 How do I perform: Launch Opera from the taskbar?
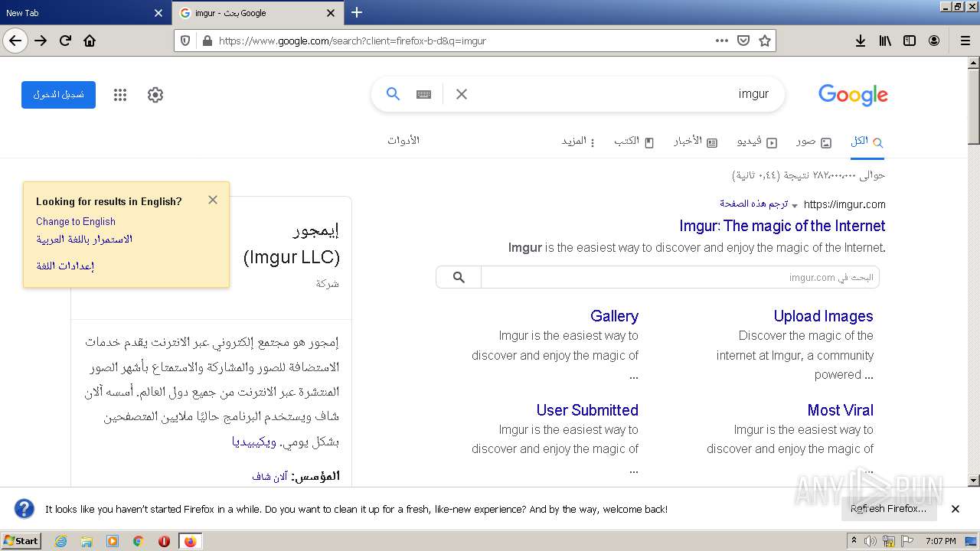pos(164,541)
